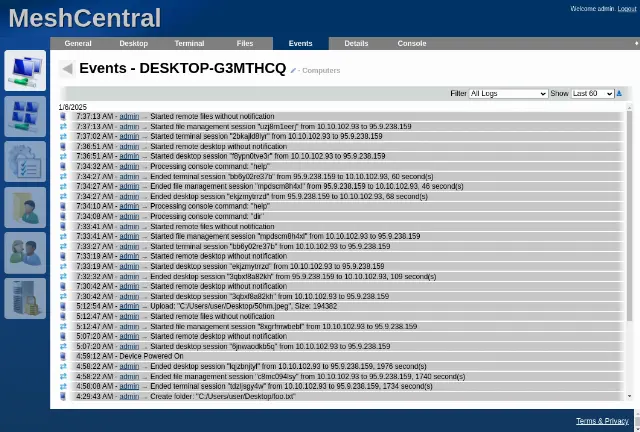
Task: Open the Terms & Privacy link
Action: click(x=602, y=421)
